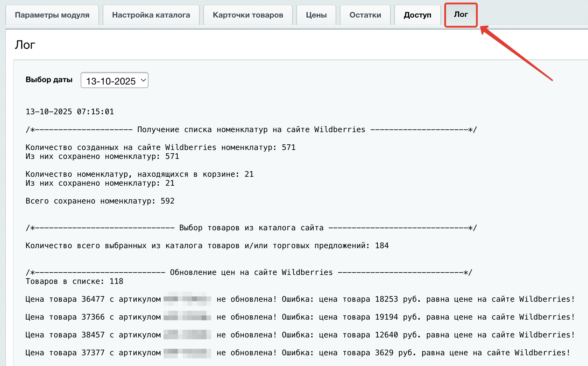Viewport: 588px width, 366px height.
Task: Click the Обновление цен на сайте header
Action: coord(251,272)
